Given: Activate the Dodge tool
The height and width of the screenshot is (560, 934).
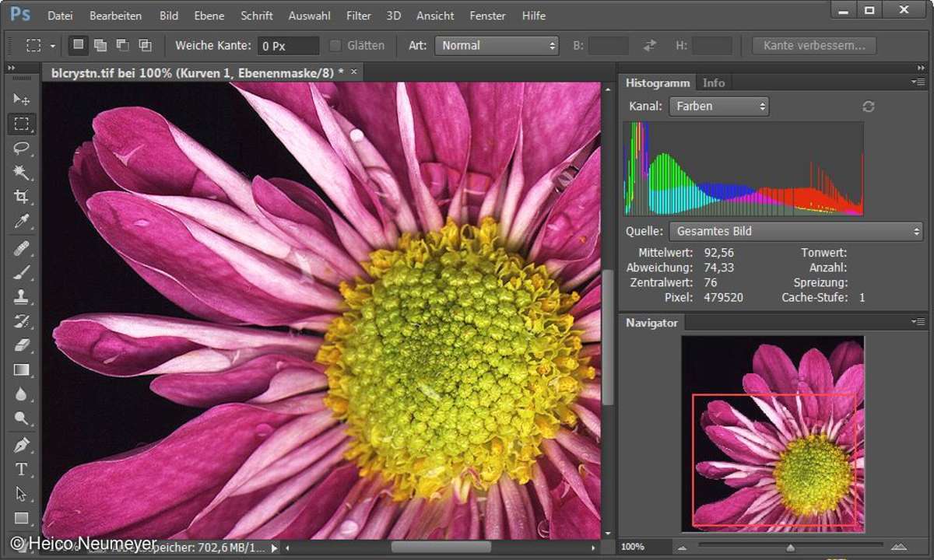Looking at the screenshot, I should [x=22, y=418].
